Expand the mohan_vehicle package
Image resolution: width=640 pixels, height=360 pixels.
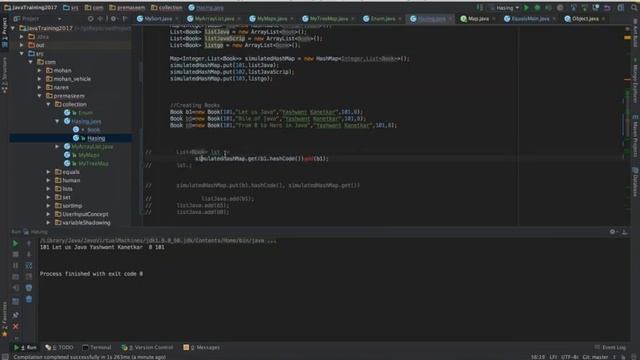pos(40,79)
